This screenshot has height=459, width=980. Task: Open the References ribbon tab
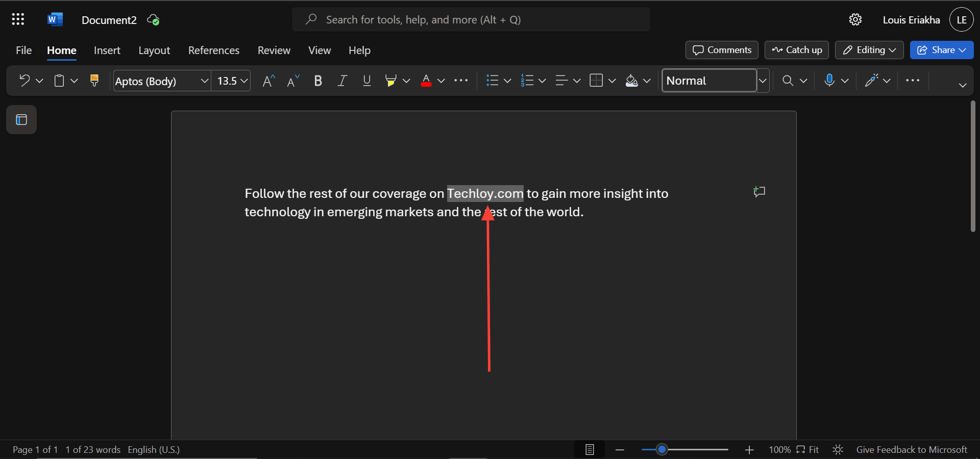(213, 50)
